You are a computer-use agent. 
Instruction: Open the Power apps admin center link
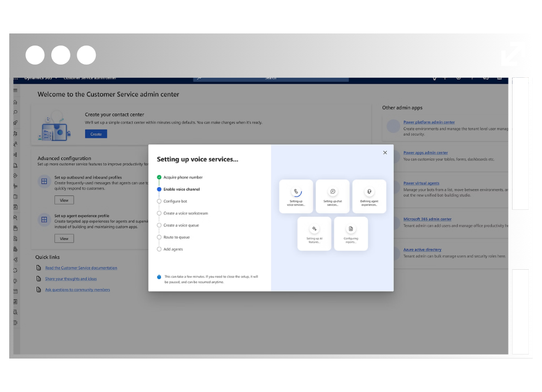click(426, 152)
